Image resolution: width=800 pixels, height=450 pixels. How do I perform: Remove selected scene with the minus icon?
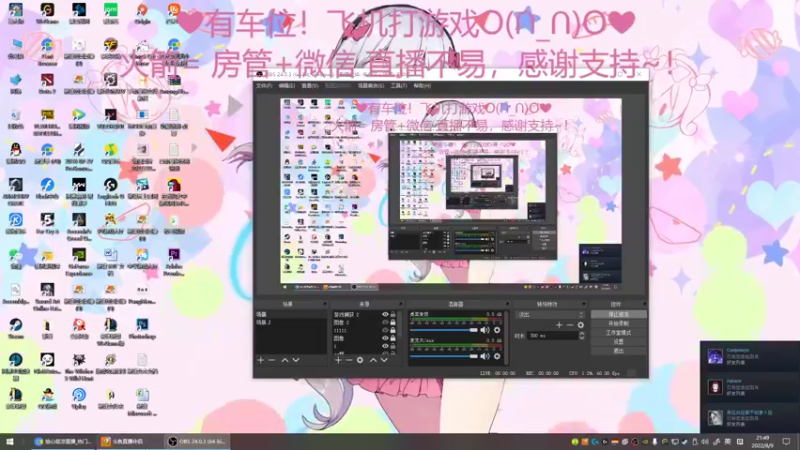pyautogui.click(x=271, y=360)
